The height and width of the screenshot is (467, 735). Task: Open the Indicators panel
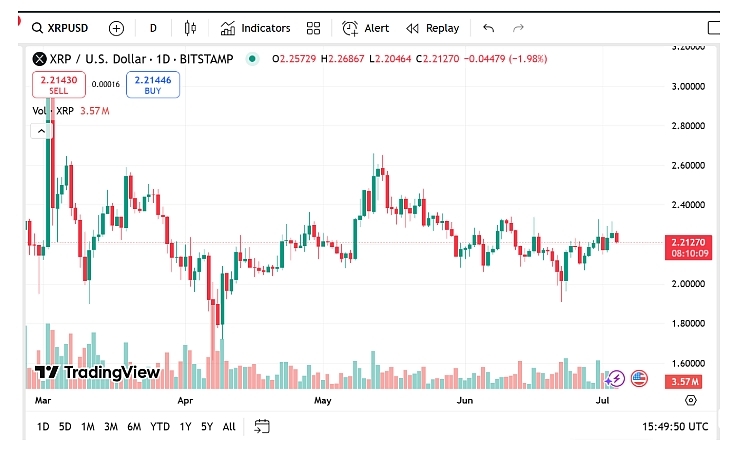(x=256, y=28)
